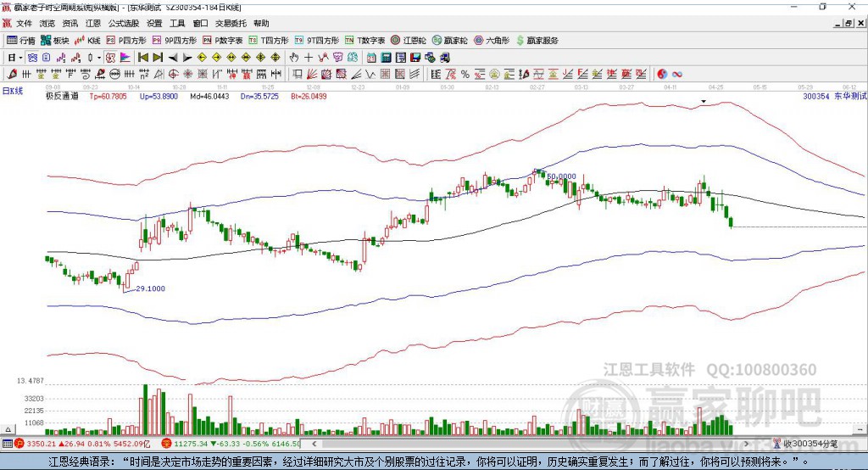The height and width of the screenshot is (470, 868).
Task: Click horizontal scrollbar left arrow
Action: [314, 444]
